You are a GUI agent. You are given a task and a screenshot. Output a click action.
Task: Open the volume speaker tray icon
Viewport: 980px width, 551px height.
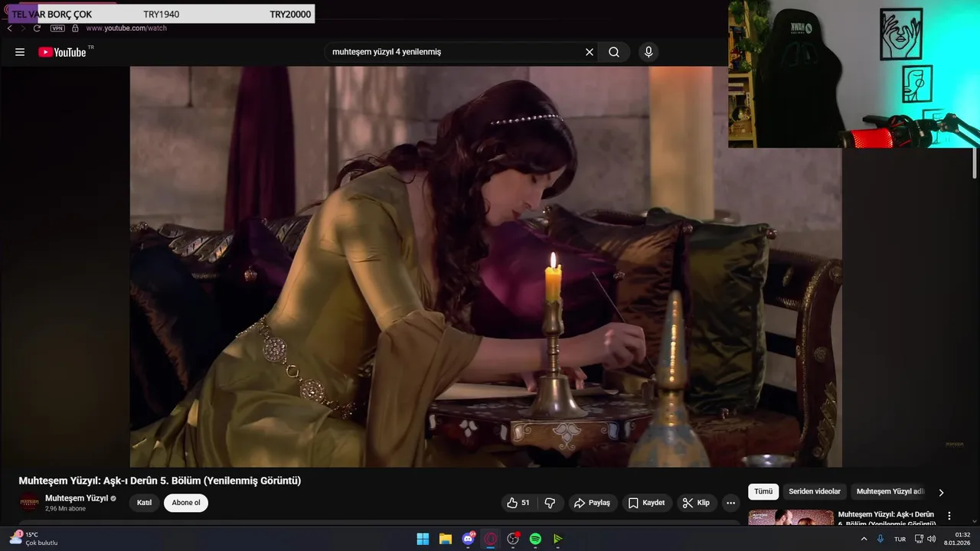pyautogui.click(x=932, y=539)
